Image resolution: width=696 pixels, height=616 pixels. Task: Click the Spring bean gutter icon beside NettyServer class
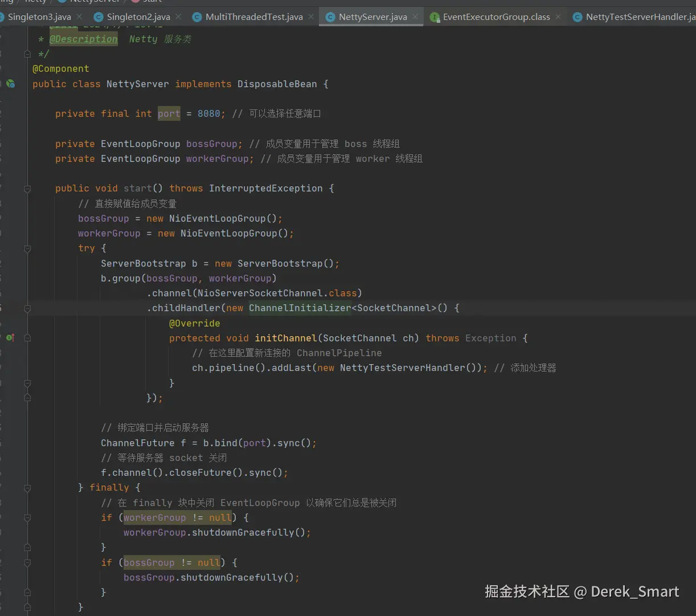[x=11, y=84]
